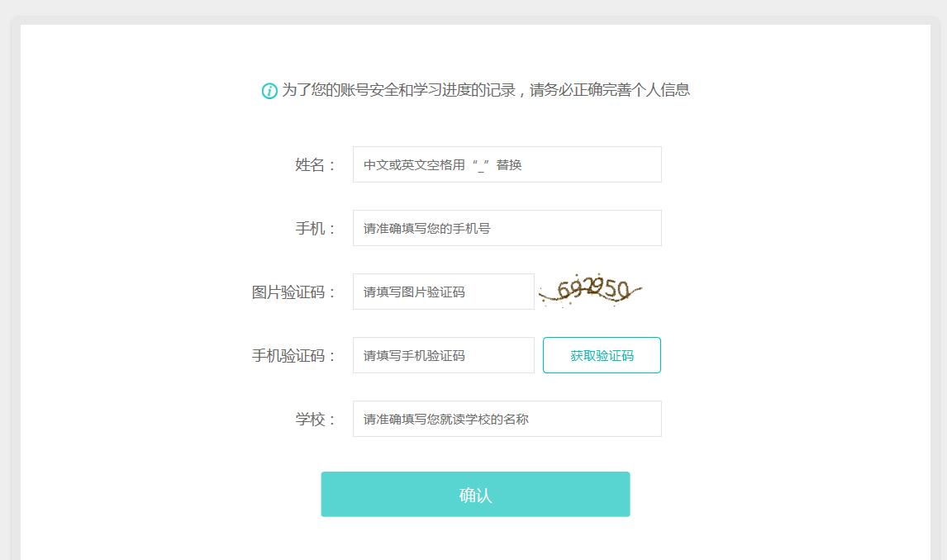Select the 图片验证码 captcha text field
The width and height of the screenshot is (947, 560).
click(443, 292)
